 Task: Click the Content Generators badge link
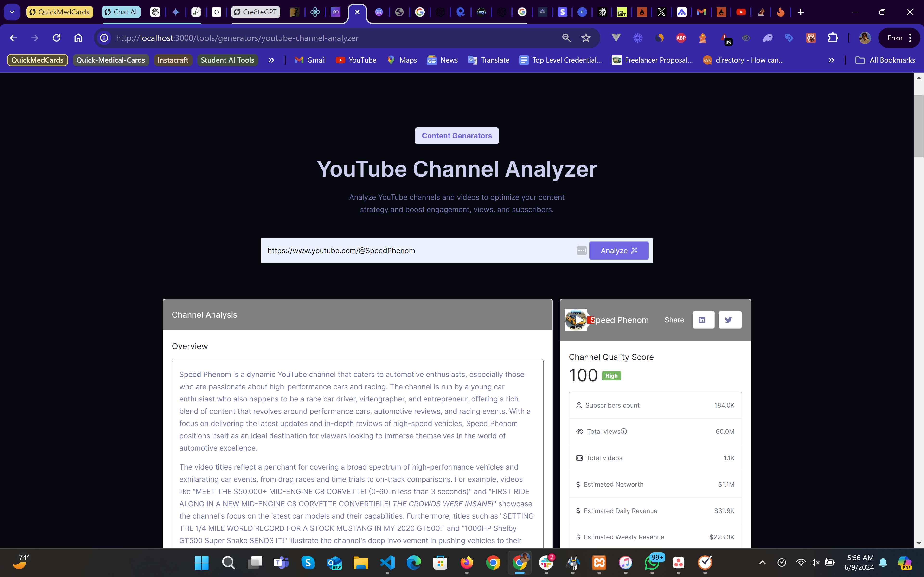457,136
